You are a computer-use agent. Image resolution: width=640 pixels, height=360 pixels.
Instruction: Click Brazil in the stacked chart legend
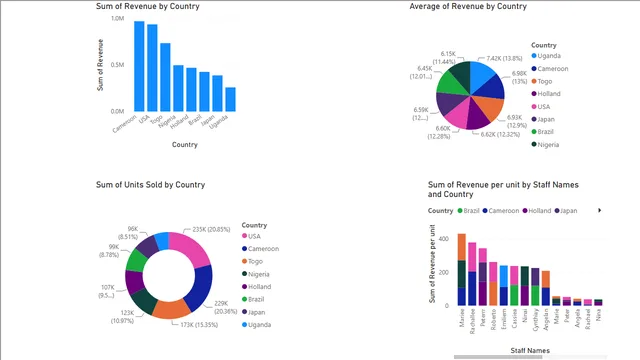[468, 211]
